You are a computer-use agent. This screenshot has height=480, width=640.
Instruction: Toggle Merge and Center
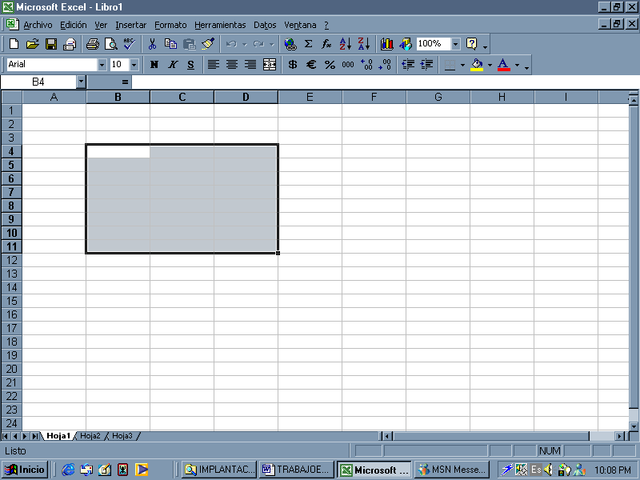[269, 64]
